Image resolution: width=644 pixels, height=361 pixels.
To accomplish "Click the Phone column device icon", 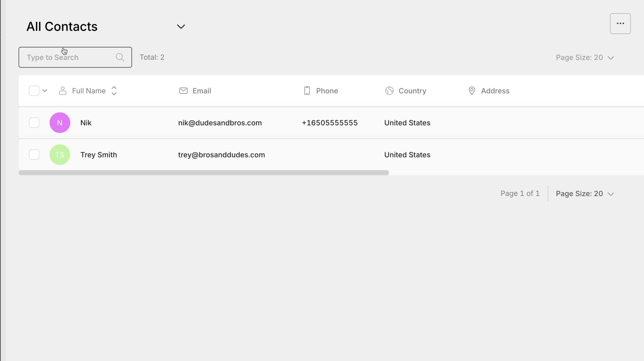I will pos(307,91).
